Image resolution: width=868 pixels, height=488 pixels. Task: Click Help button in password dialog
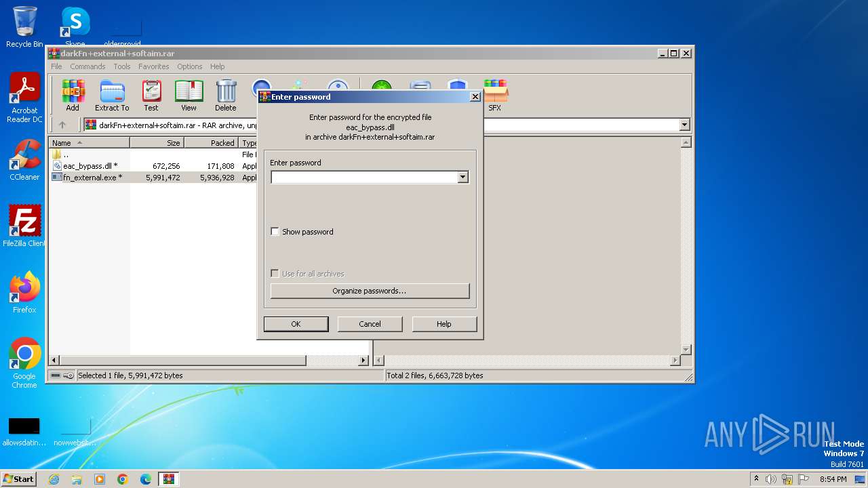click(x=444, y=324)
